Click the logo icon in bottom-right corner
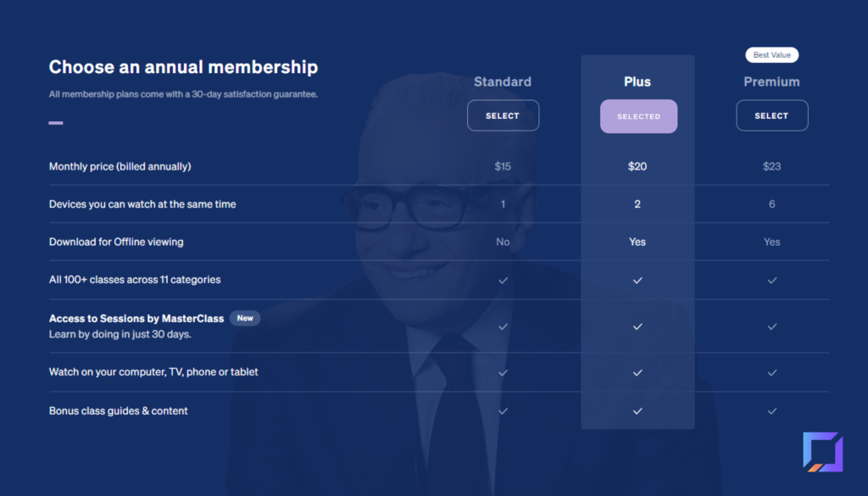 coord(822,452)
